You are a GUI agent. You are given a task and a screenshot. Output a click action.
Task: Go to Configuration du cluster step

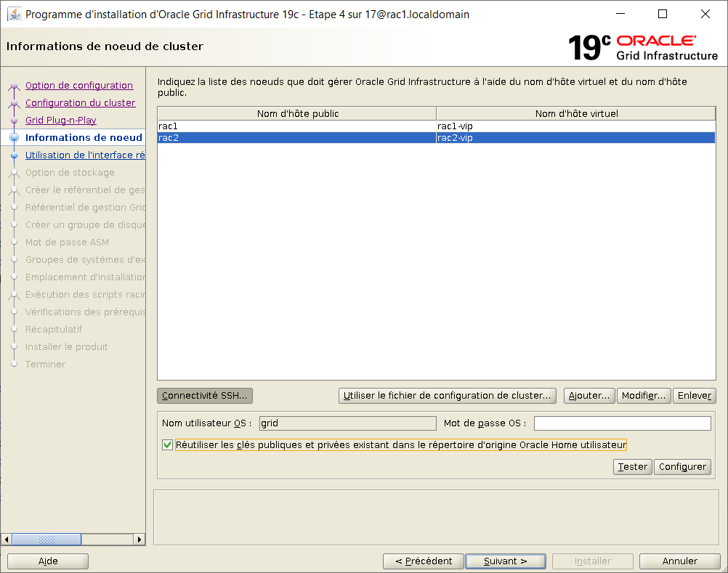tap(81, 102)
